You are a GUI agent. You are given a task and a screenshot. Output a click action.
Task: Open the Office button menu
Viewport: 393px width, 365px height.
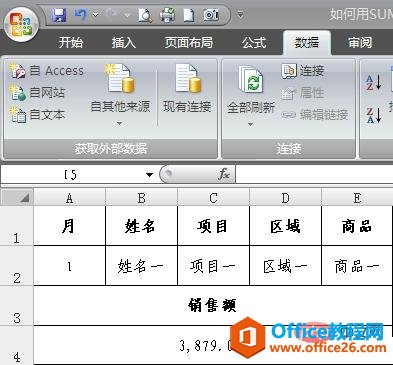tap(21, 25)
